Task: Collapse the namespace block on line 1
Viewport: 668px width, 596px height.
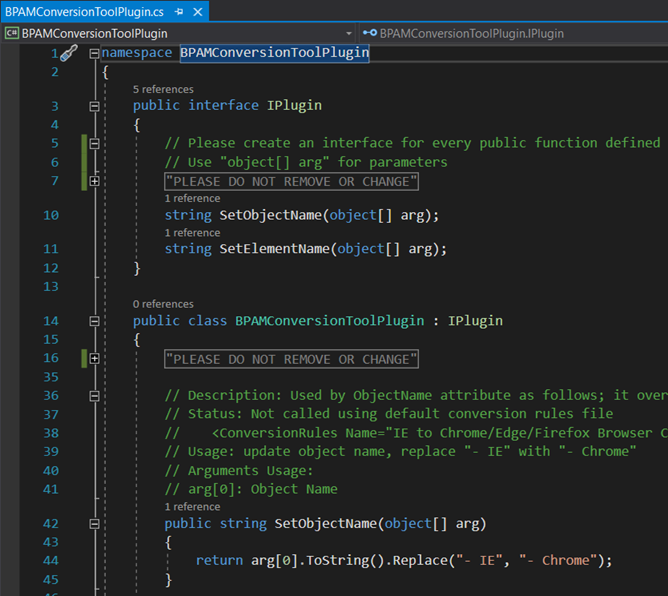Action: [94, 53]
